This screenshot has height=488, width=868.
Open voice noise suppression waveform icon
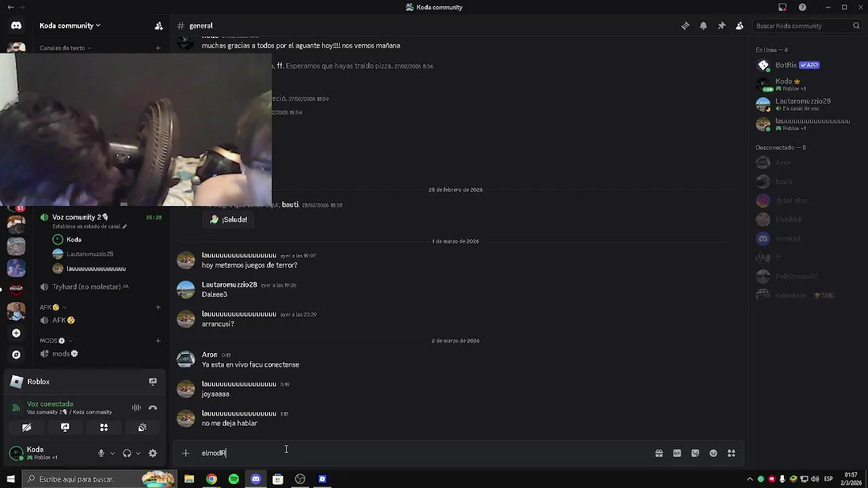point(136,408)
